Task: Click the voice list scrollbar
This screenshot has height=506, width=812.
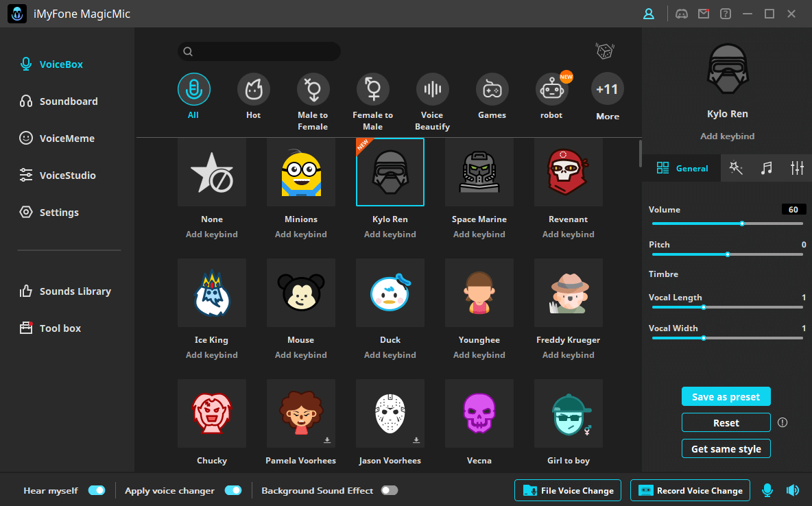Action: pos(640,154)
